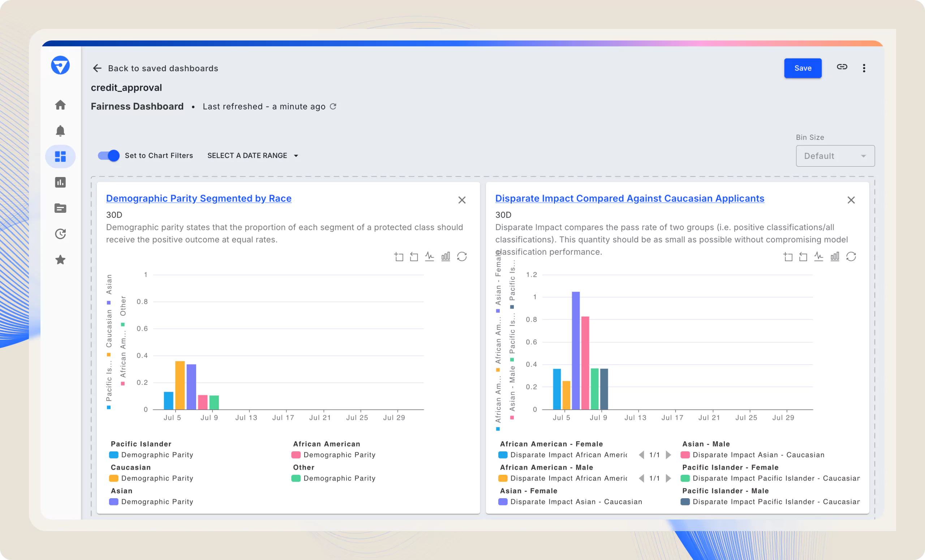Toggle Pacific Islander - Male legend series
Image resolution: width=925 pixels, height=560 pixels.
click(770, 502)
